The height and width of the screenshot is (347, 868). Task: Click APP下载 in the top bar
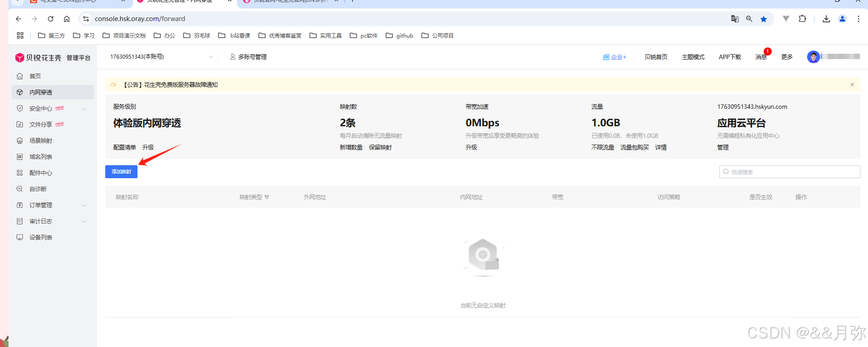(730, 57)
